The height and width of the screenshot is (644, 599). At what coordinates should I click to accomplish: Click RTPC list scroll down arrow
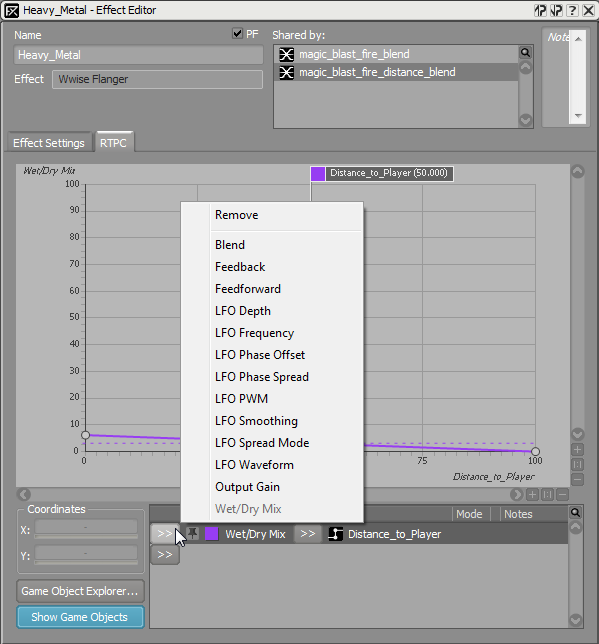point(576,619)
